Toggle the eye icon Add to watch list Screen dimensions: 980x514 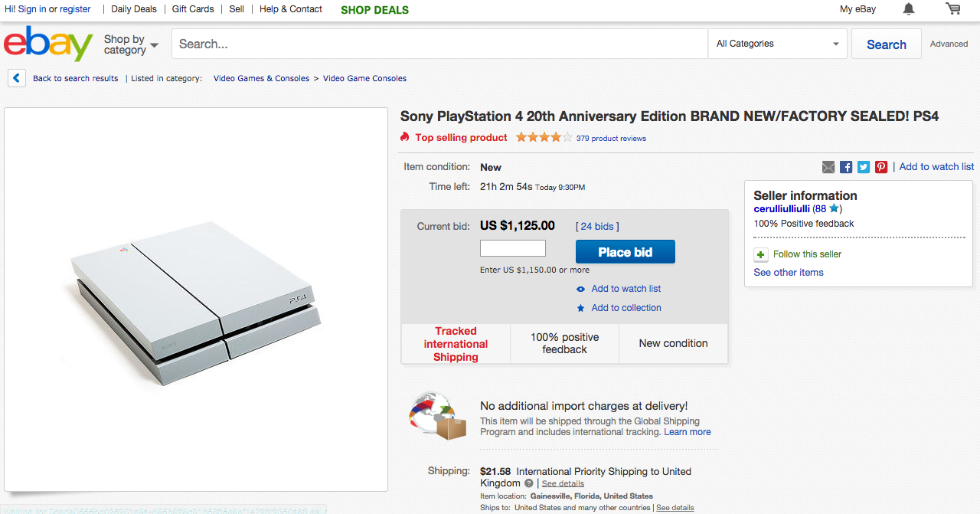point(581,289)
